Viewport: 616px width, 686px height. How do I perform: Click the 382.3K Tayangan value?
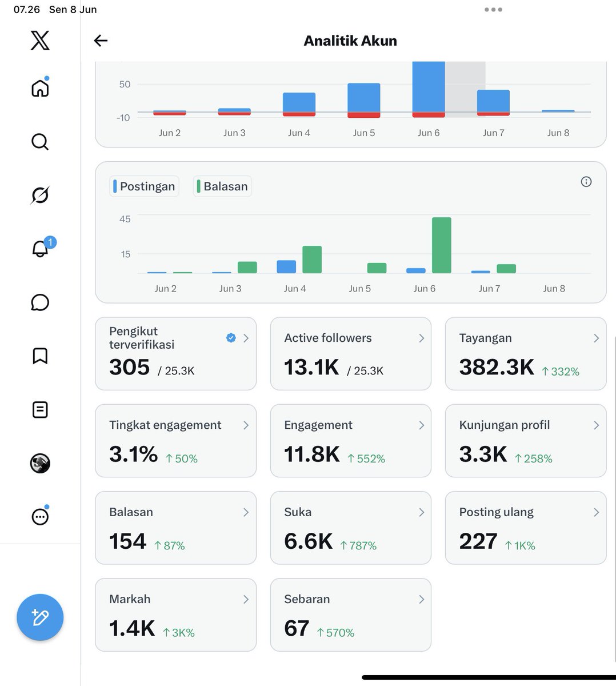pos(497,368)
